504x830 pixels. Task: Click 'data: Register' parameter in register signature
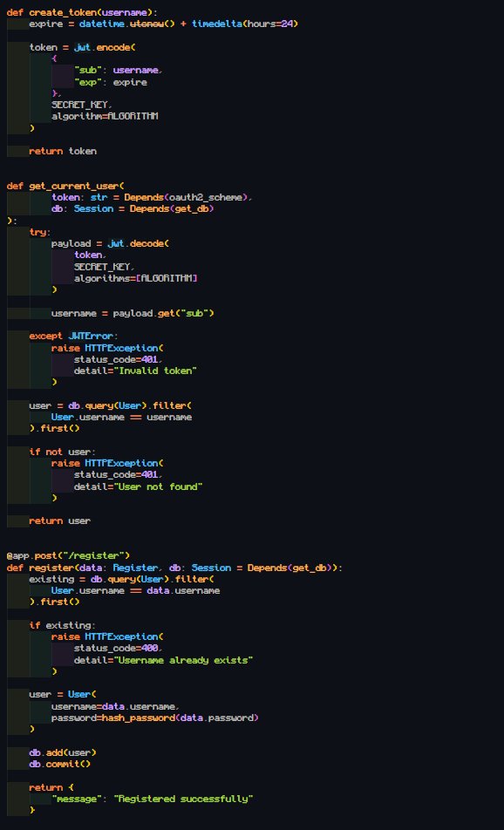click(118, 568)
